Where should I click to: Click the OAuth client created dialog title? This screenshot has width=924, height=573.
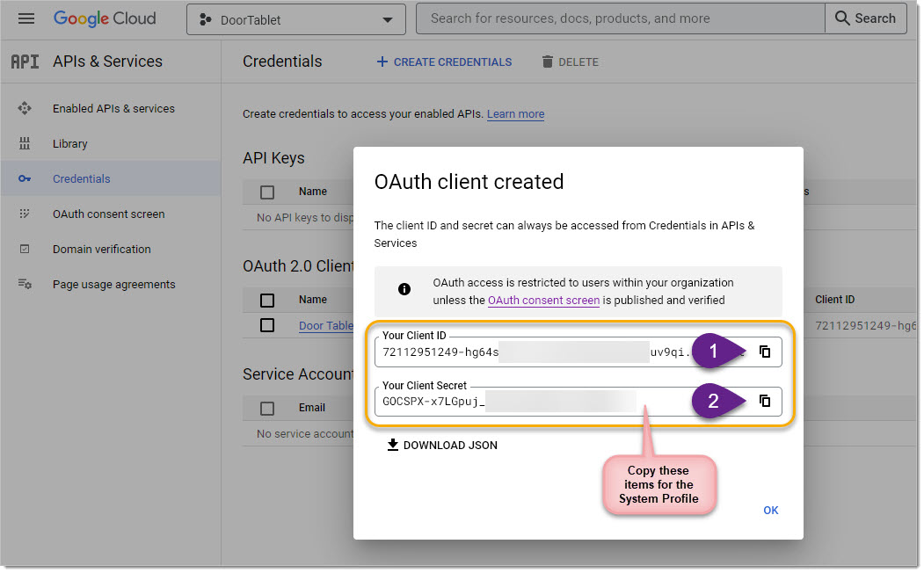click(x=469, y=182)
